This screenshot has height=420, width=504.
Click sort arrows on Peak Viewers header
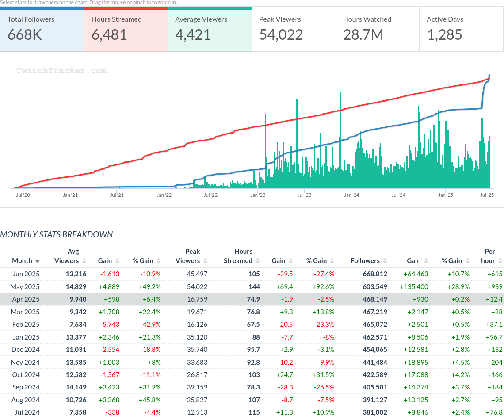point(206,261)
